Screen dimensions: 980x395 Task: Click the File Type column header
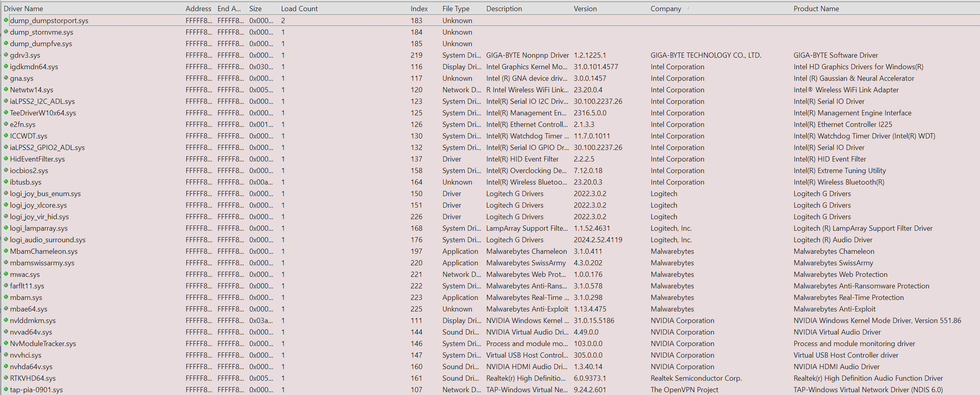click(456, 8)
